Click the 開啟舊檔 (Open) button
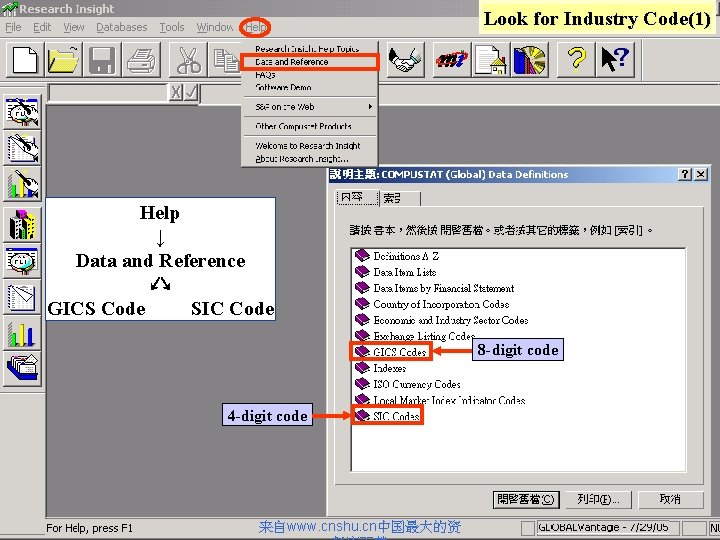Viewport: 720px width, 540px height. [x=526, y=499]
